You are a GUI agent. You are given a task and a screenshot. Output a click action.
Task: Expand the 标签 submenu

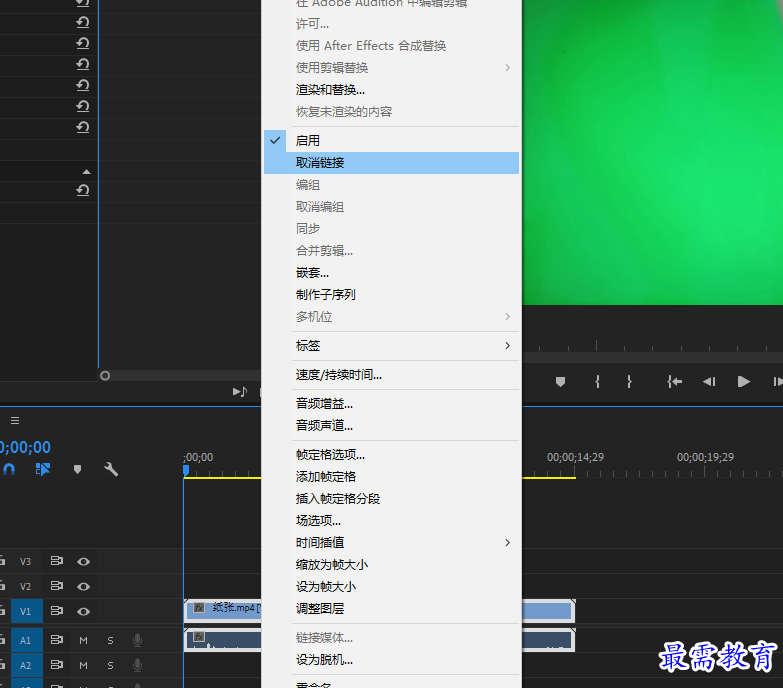tap(391, 345)
